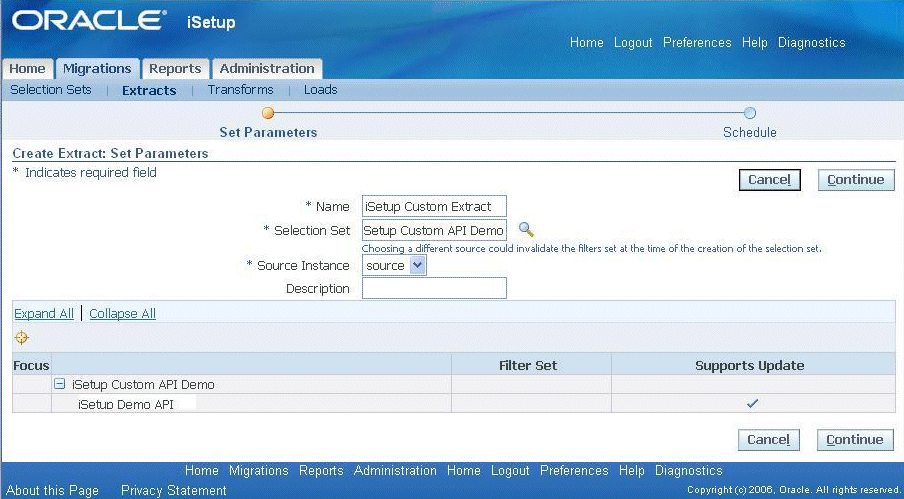Click the focus crosshair icon below Expand All

tap(21, 338)
